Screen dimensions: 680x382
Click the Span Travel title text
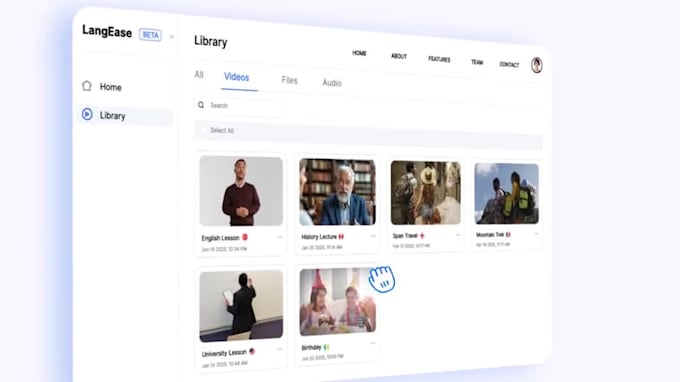pyautogui.click(x=405, y=236)
